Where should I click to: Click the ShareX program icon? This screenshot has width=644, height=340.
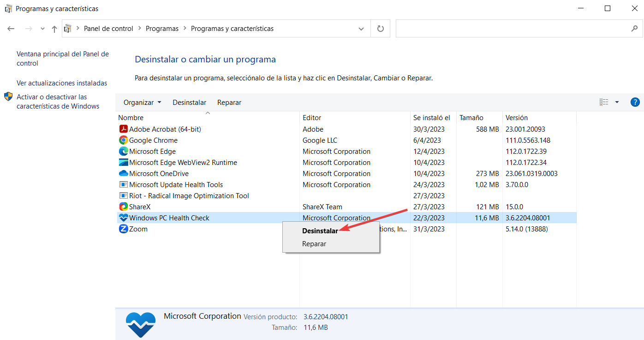(x=123, y=207)
